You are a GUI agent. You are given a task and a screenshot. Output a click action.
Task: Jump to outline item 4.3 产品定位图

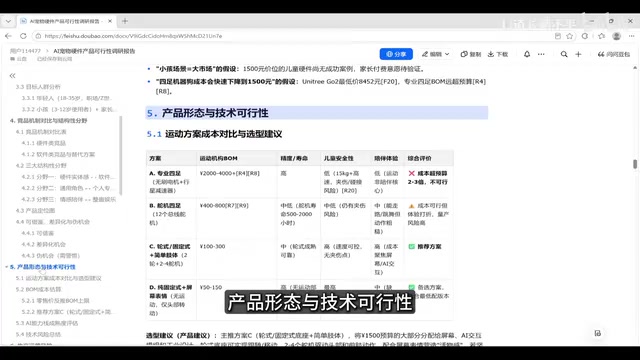click(x=35, y=211)
